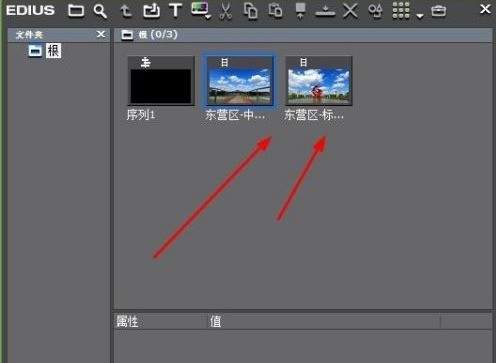496x363 pixels.
Task: Expand the New Clip dropdown arrow
Action: [x=208, y=17]
